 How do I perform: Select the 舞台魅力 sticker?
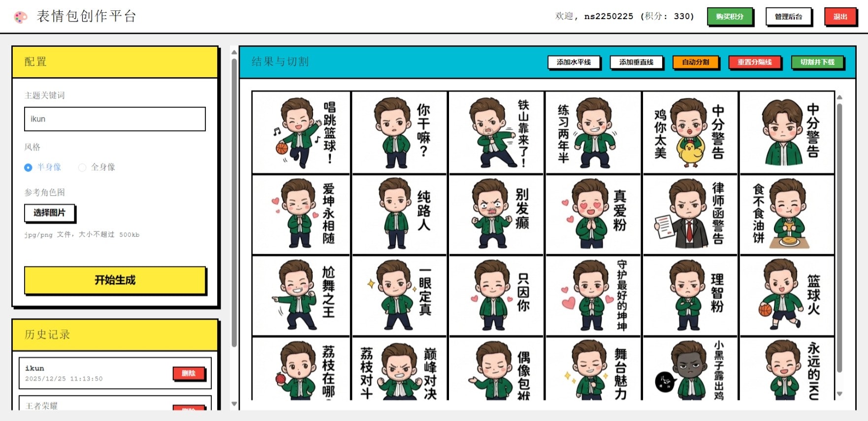pos(593,369)
